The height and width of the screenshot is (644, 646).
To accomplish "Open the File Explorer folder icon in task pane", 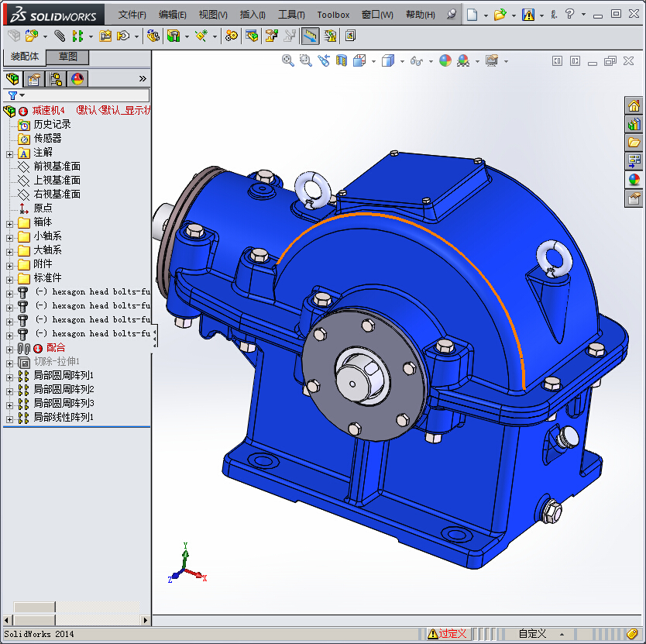I will [634, 143].
